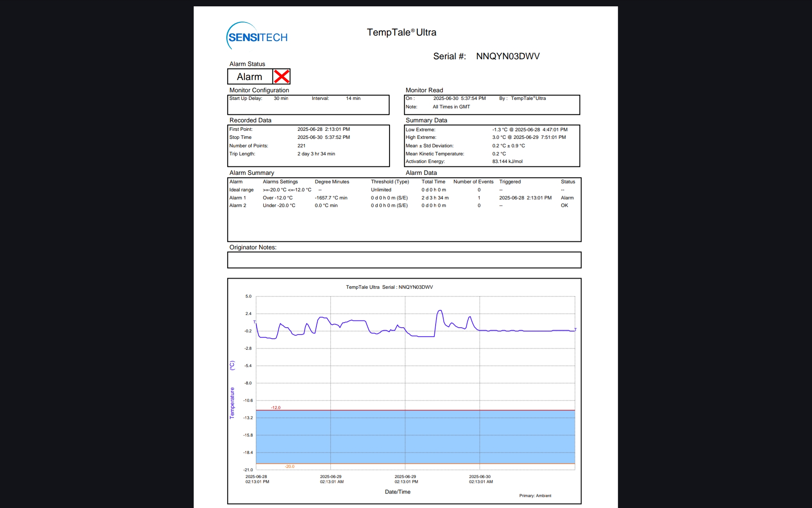Screen dimensions: 812x508
Task: Click the Temperature vertical axis label
Action: (232, 403)
